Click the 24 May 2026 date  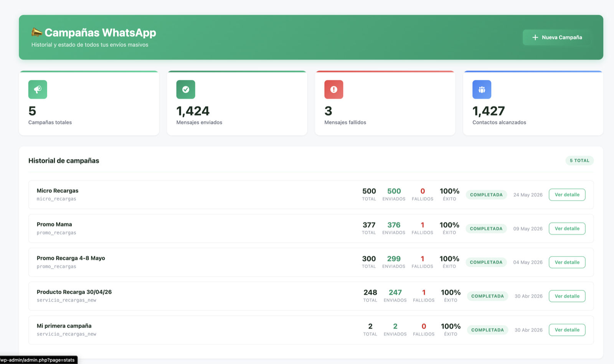click(x=528, y=194)
